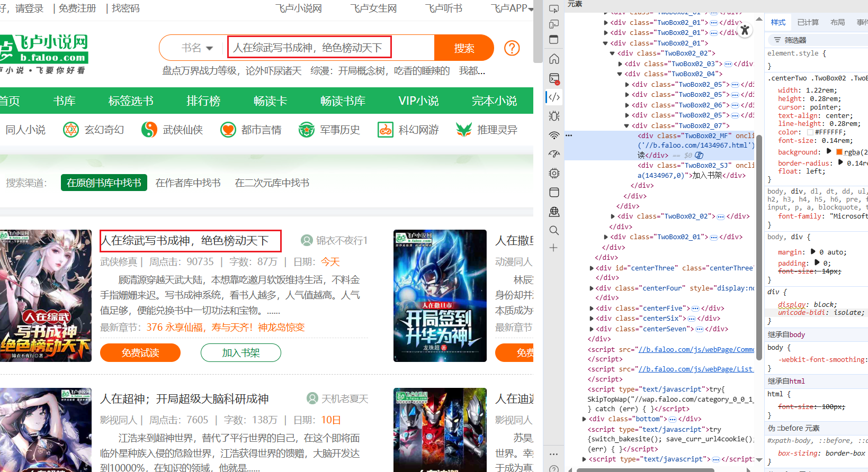Screen dimensions: 868x472
Task: Click the orange 搜索 button
Action: pos(464,48)
